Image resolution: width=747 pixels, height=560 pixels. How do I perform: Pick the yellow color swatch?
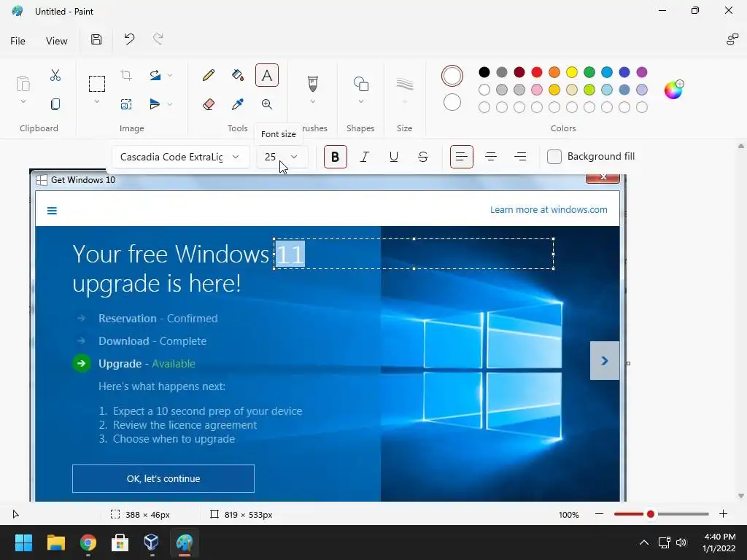tap(572, 72)
